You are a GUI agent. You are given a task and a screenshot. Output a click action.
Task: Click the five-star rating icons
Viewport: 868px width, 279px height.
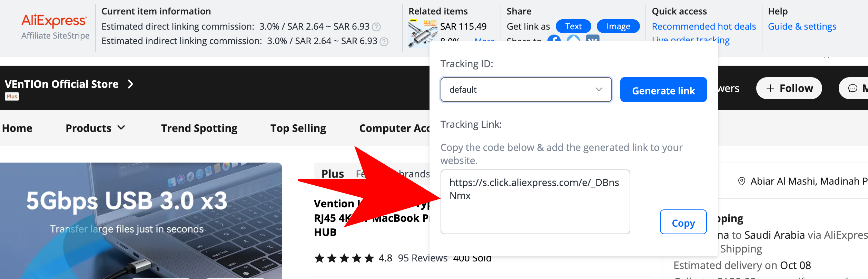click(344, 258)
